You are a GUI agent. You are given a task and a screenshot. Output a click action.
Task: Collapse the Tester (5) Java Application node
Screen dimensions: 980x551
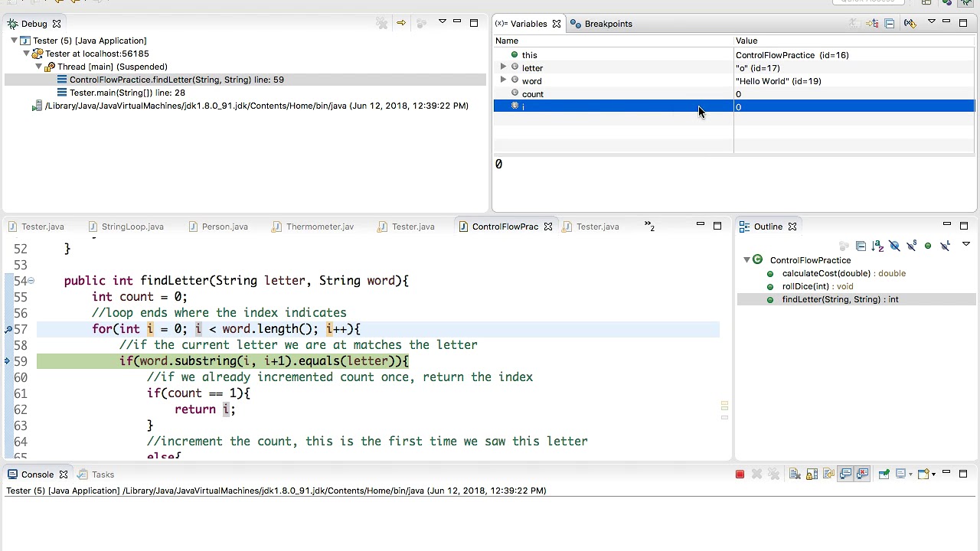(x=14, y=41)
